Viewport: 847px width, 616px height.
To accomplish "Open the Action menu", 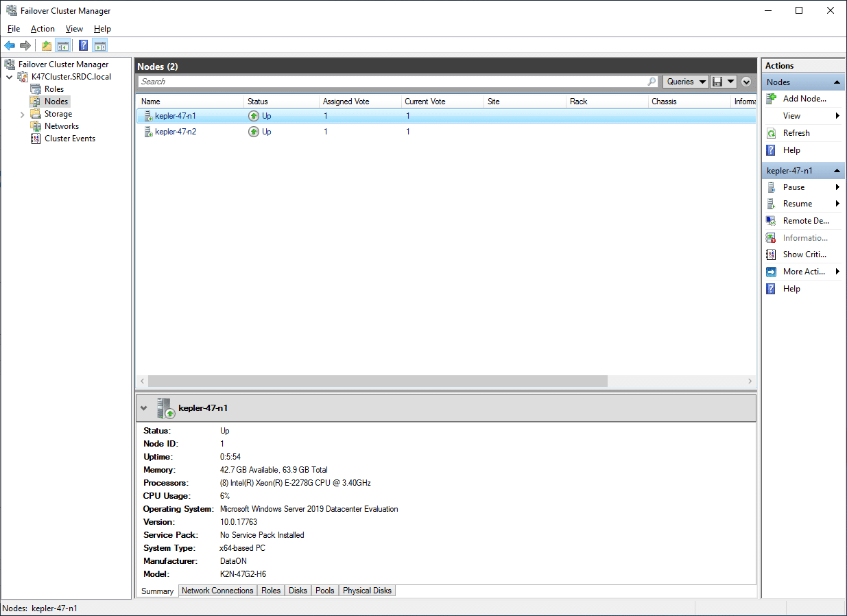I will pos(43,29).
